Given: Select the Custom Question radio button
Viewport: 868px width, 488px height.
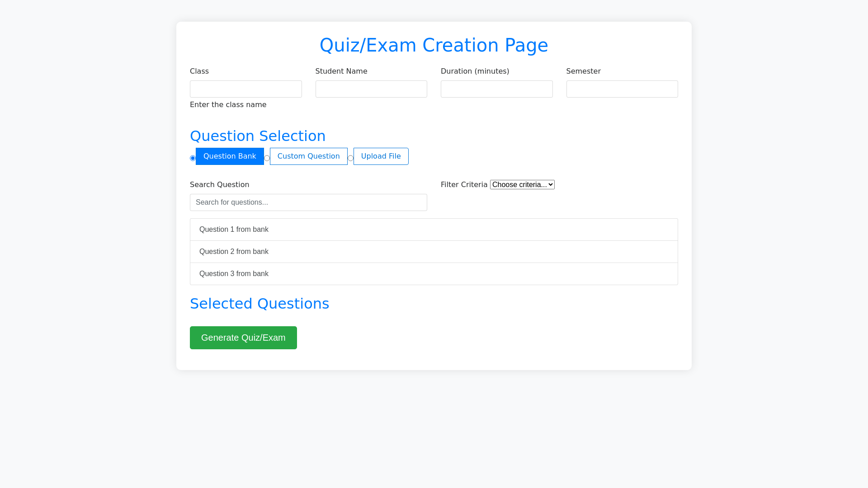Looking at the screenshot, I should click(267, 158).
